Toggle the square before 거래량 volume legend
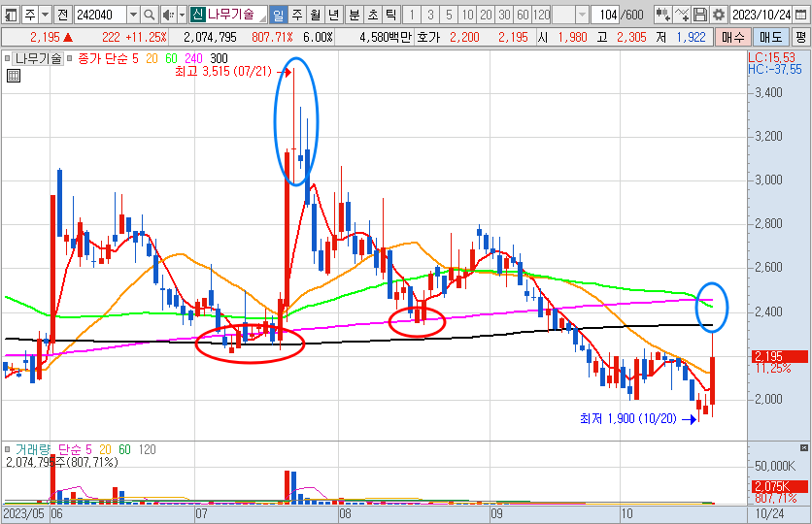812x524 pixels. click(x=7, y=449)
